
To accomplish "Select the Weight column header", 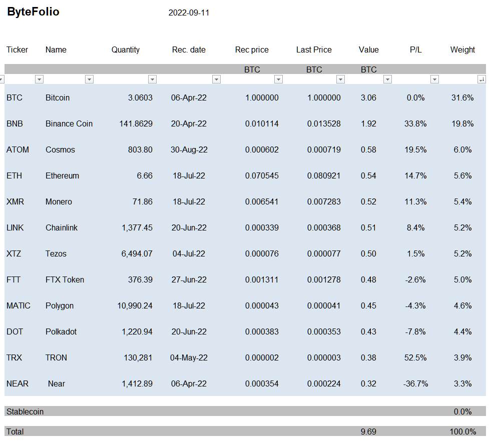I will (462, 49).
